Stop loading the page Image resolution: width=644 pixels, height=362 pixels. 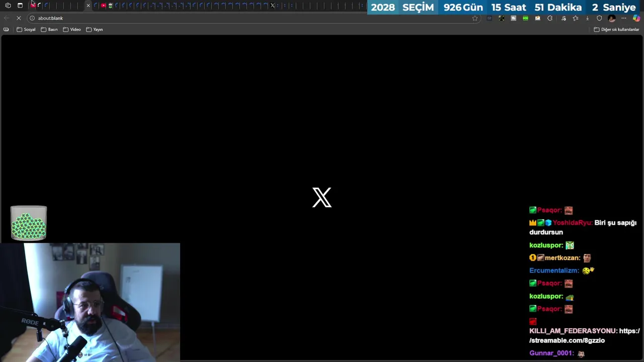(x=19, y=18)
